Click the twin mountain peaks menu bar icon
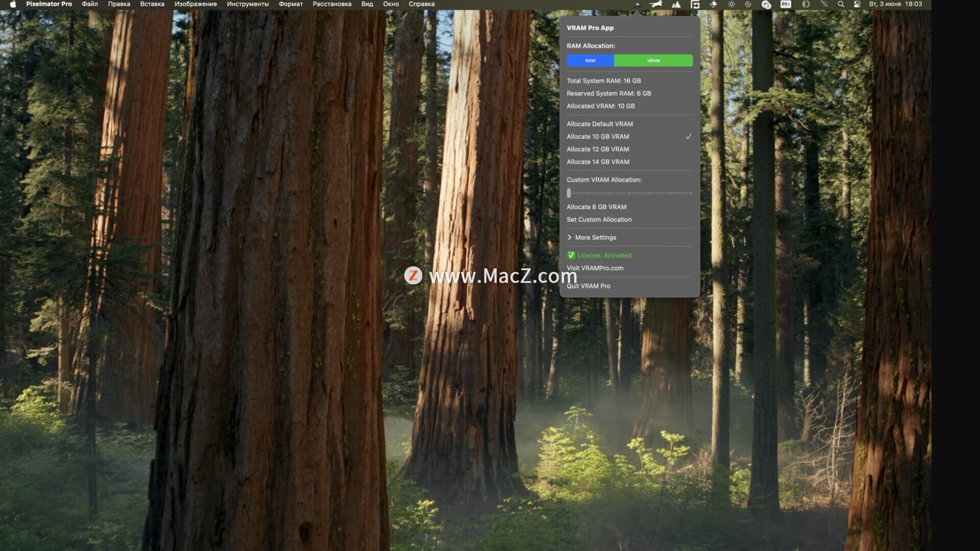Viewport: 980px width, 551px height. pyautogui.click(x=676, y=4)
